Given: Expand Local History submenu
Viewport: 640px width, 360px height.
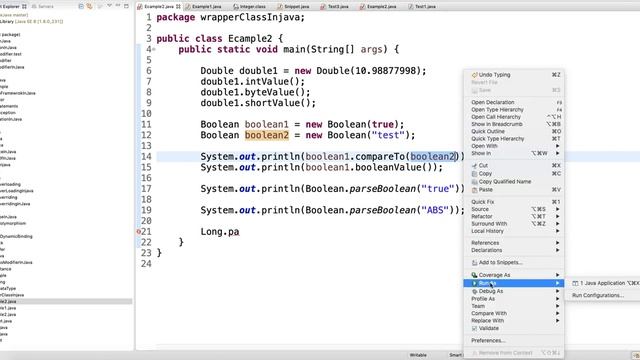Looking at the screenshot, I should point(514,231).
